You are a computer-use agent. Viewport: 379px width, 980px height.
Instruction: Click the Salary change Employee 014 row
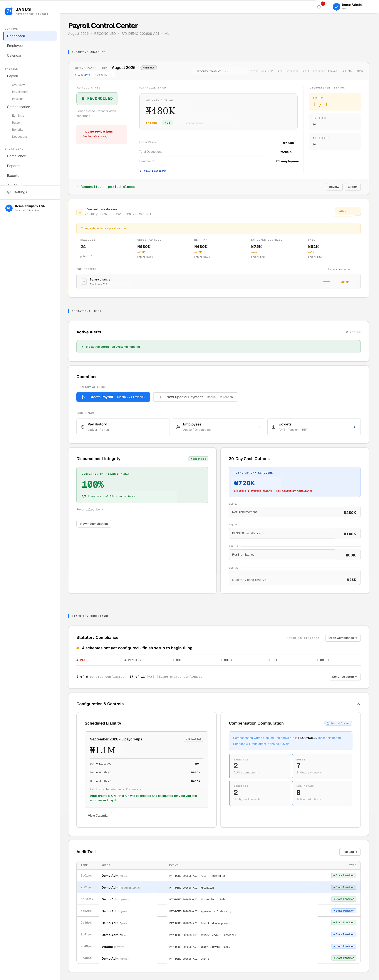[219, 282]
